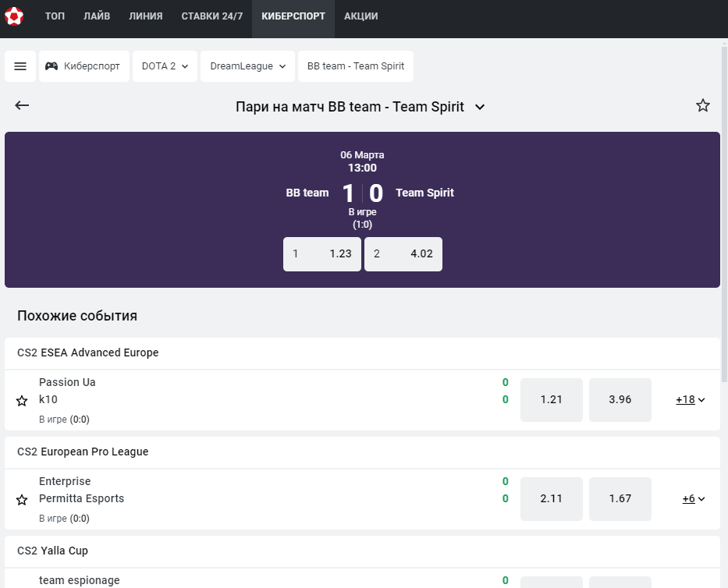728x588 pixels.
Task: Click the Permitta Esports team name
Action: [82, 498]
